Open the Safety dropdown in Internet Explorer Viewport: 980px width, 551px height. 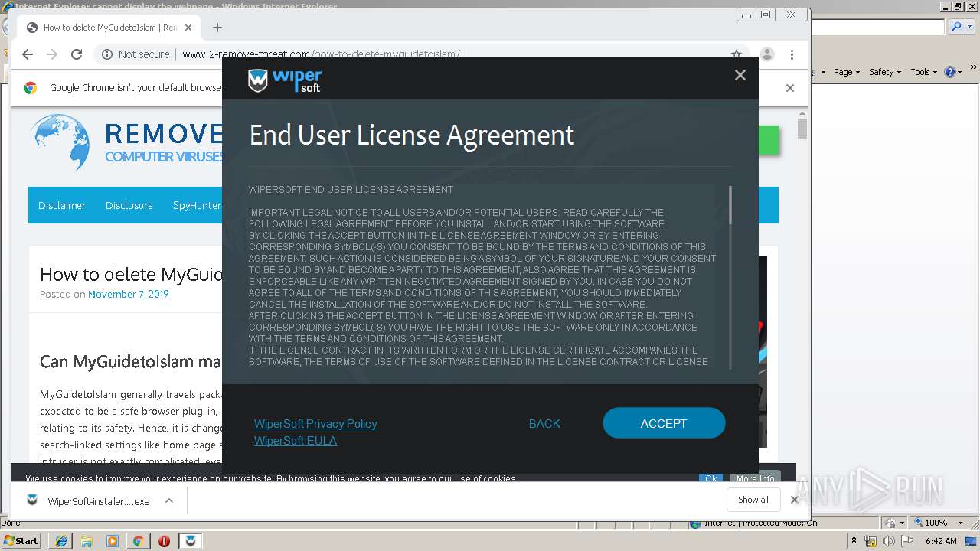click(886, 72)
